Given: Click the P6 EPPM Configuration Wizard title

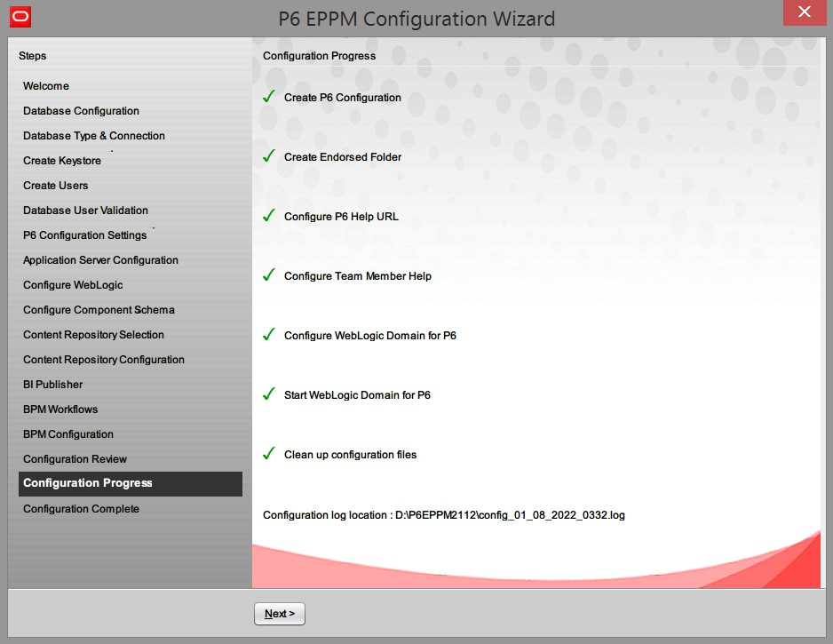Looking at the screenshot, I should click(416, 20).
